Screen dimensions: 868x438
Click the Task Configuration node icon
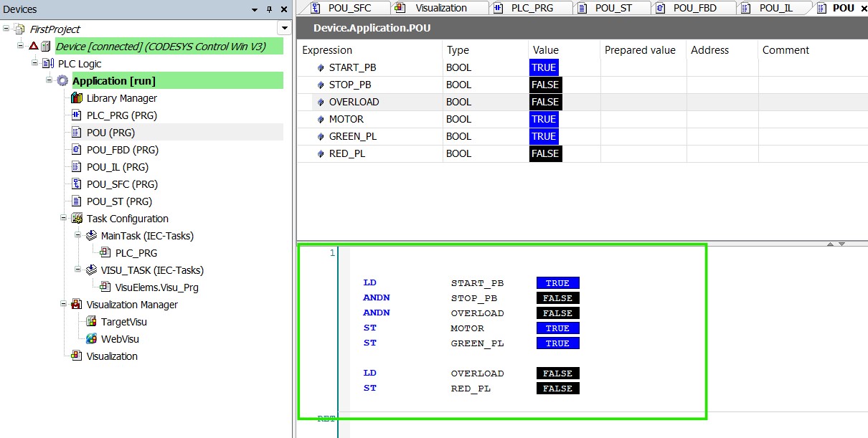pos(77,219)
